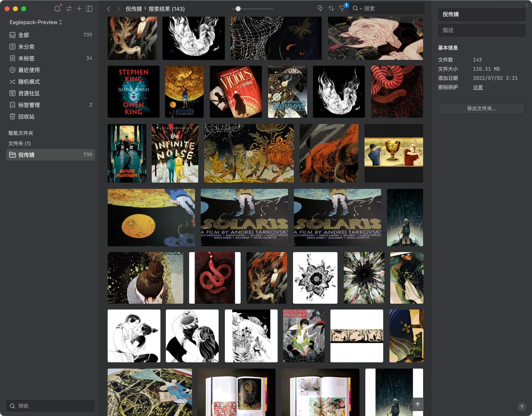Image resolution: width=532 pixels, height=416 pixels.
Task: Click 倪传婧 in the breadcrumb
Action: click(x=134, y=9)
